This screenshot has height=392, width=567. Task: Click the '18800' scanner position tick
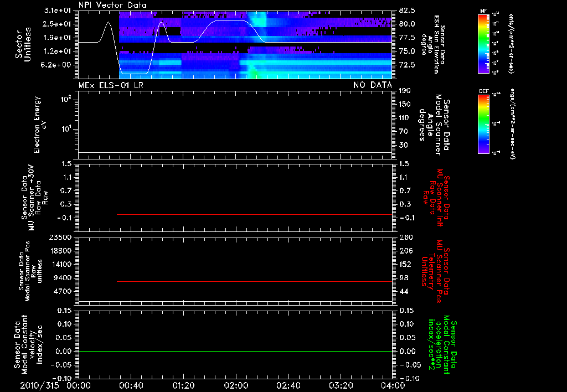pos(60,251)
